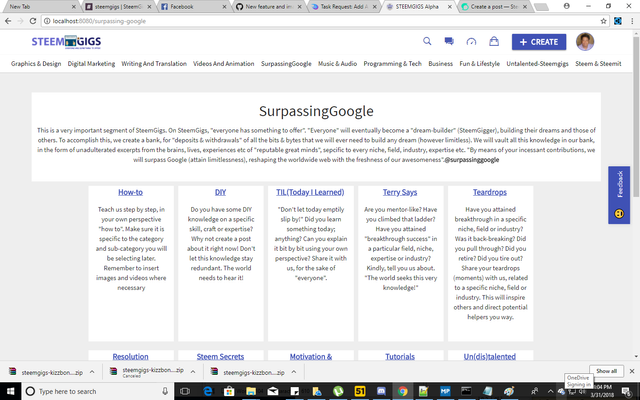Open Digital Marketing category
This screenshot has height=400, width=640.
pyautogui.click(x=91, y=64)
